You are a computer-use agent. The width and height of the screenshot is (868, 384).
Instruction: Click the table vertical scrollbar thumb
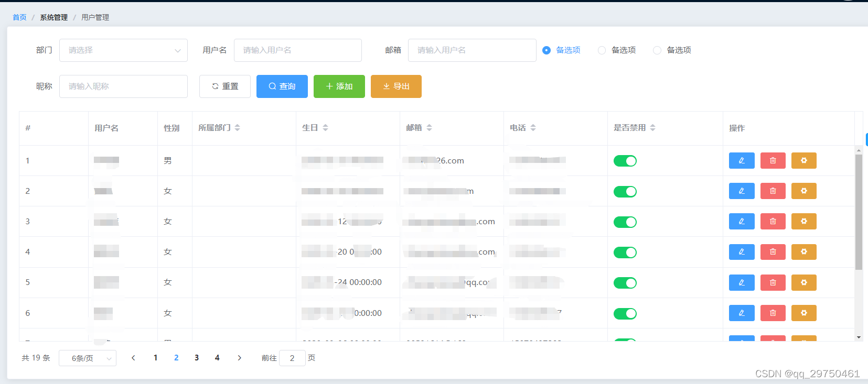click(859, 212)
